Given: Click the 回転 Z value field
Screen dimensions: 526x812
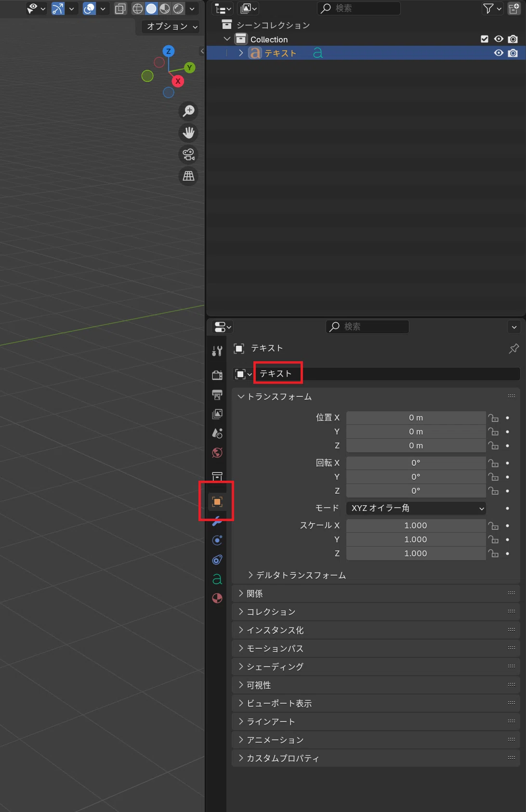Looking at the screenshot, I should (x=416, y=491).
